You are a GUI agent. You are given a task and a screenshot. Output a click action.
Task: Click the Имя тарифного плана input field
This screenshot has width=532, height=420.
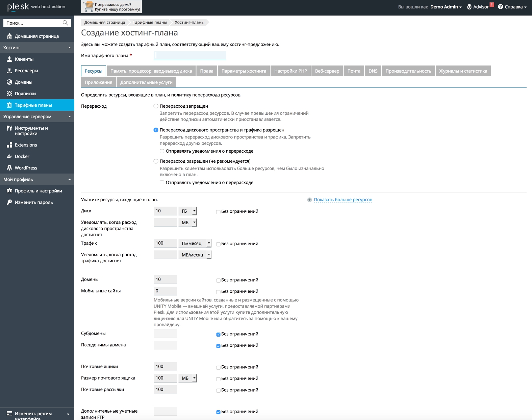click(x=190, y=55)
